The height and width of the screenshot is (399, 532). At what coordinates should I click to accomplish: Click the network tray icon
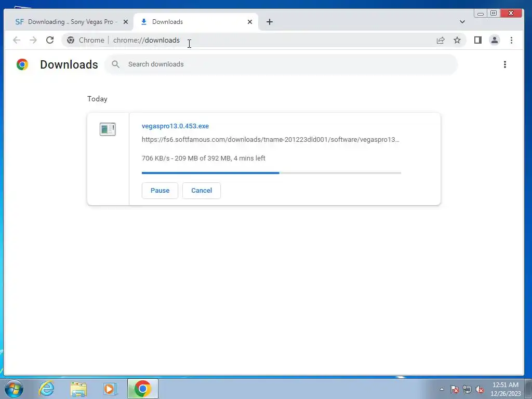(467, 389)
